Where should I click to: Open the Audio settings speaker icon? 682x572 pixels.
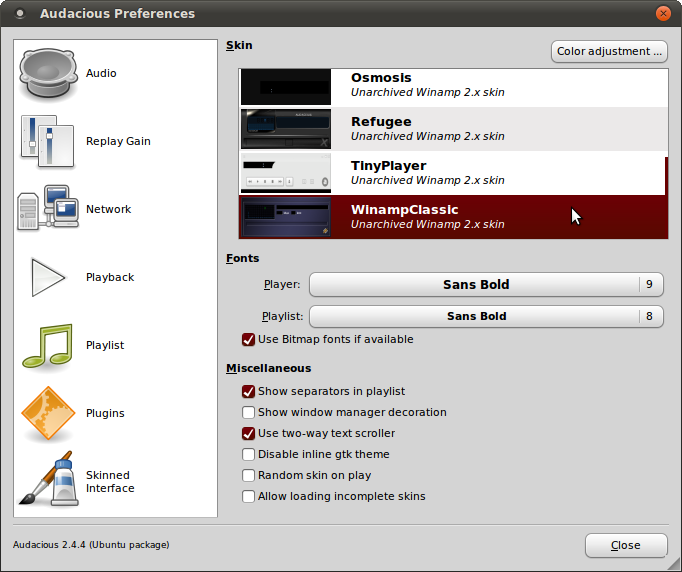click(x=48, y=74)
